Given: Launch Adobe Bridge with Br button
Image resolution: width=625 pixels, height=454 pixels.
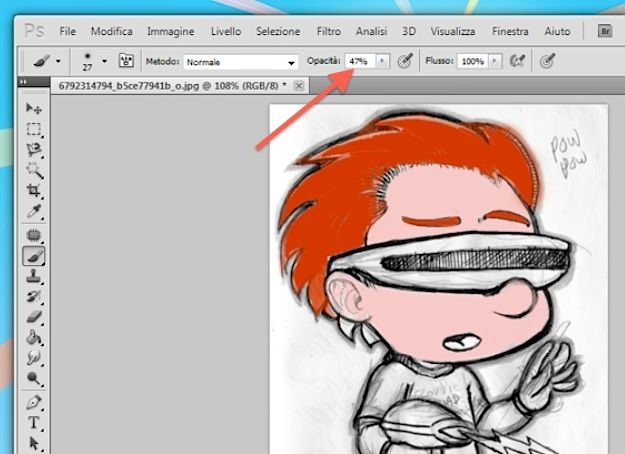Looking at the screenshot, I should click(x=605, y=31).
